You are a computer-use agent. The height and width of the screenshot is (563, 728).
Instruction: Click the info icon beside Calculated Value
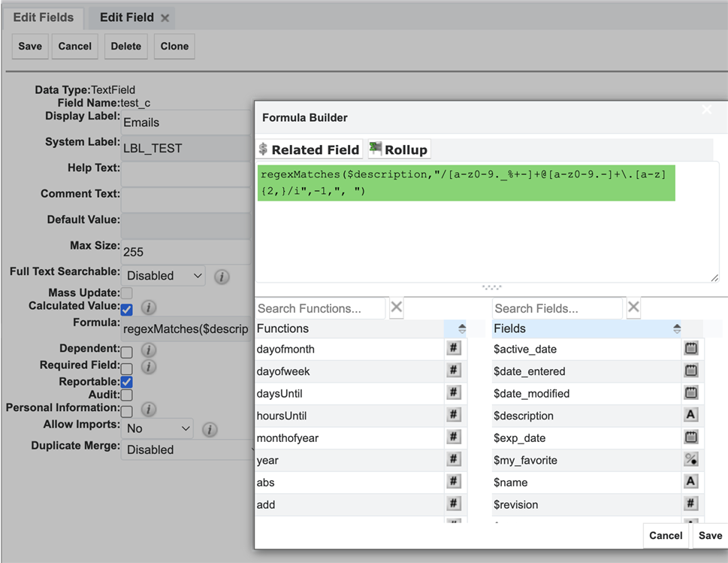click(148, 309)
